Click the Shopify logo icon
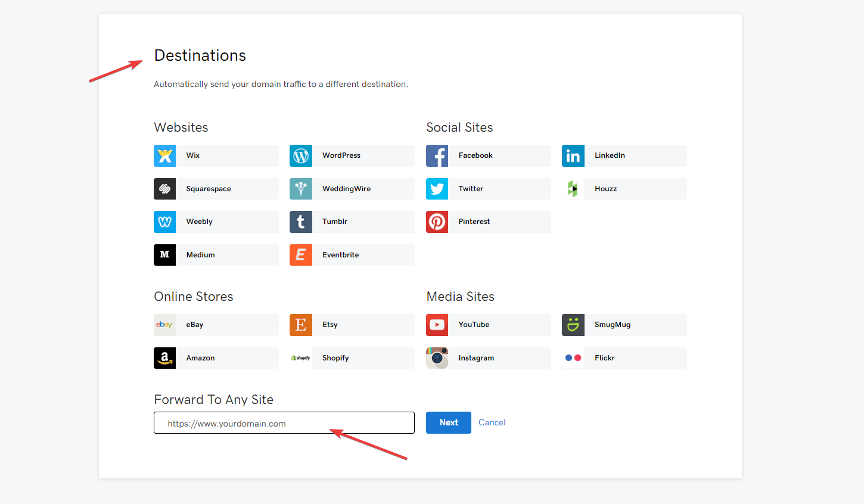Screen dimensions: 864x504 coord(301,358)
